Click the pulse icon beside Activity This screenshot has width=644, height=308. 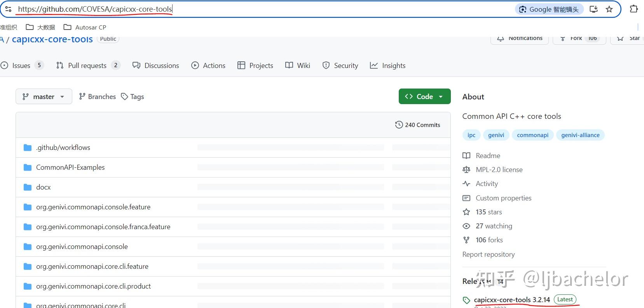[466, 184]
